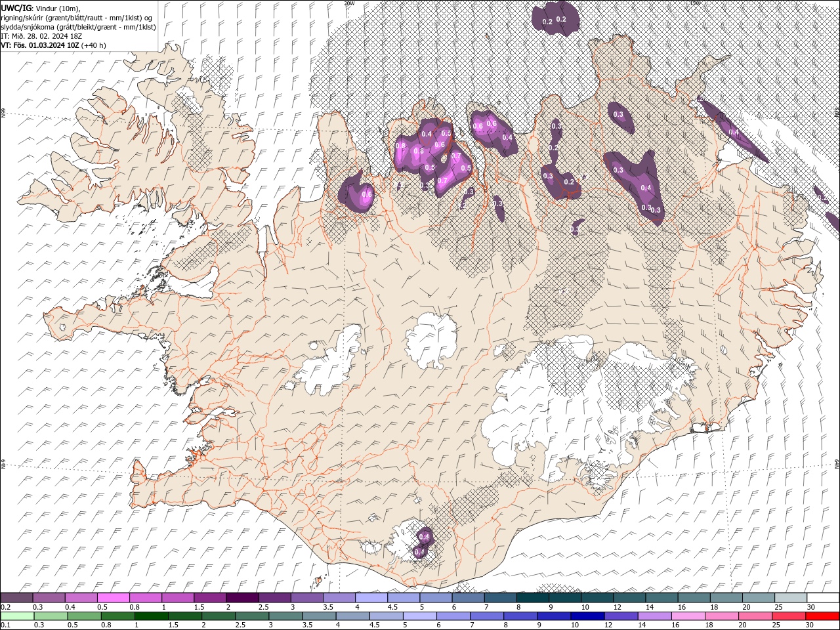
Task: Click the 'slydda/snjókoma' legend description line
Action: 79,27
